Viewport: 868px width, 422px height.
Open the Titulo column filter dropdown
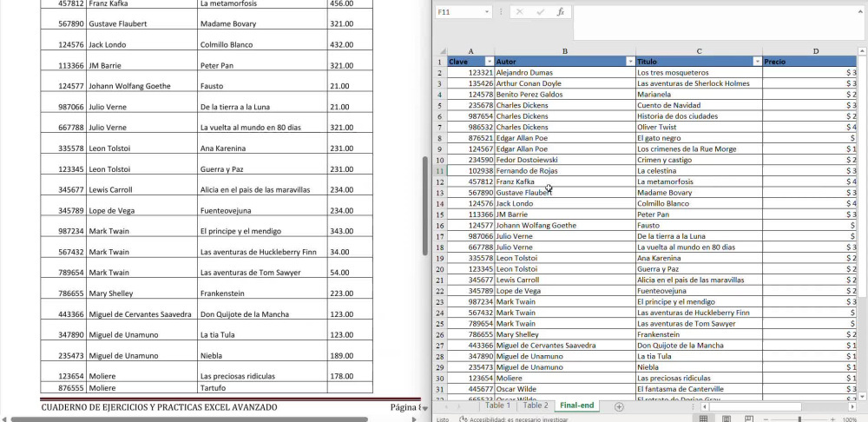[x=757, y=62]
